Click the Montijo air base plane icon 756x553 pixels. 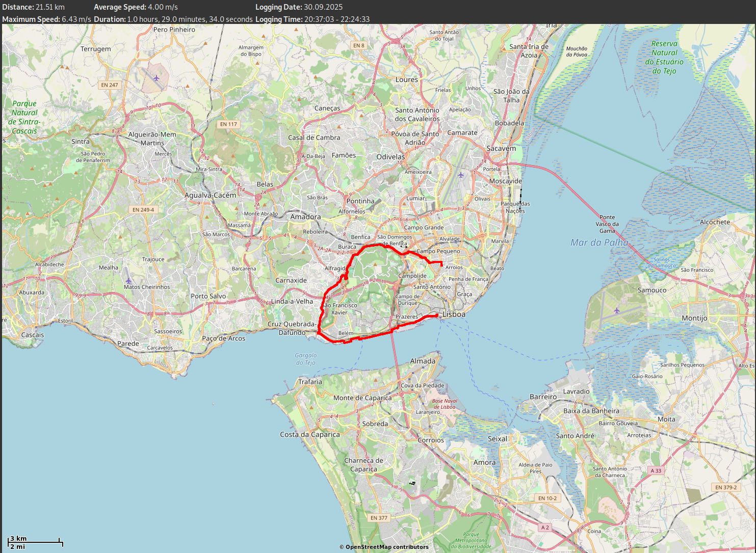617,310
